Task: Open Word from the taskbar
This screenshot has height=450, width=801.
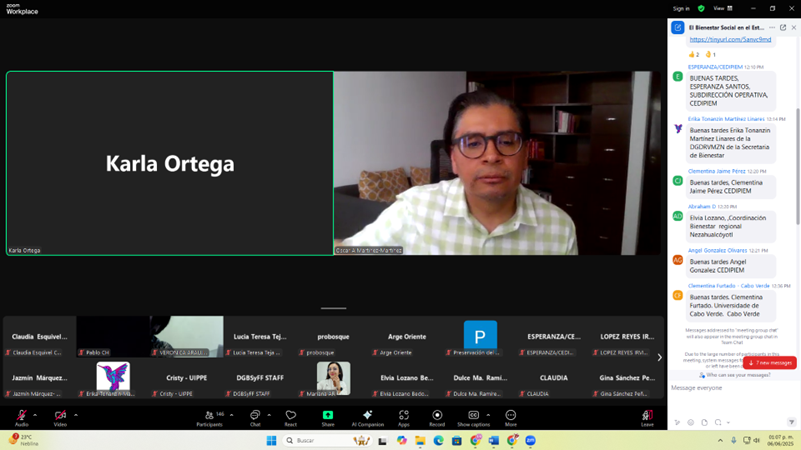Action: tap(493, 440)
